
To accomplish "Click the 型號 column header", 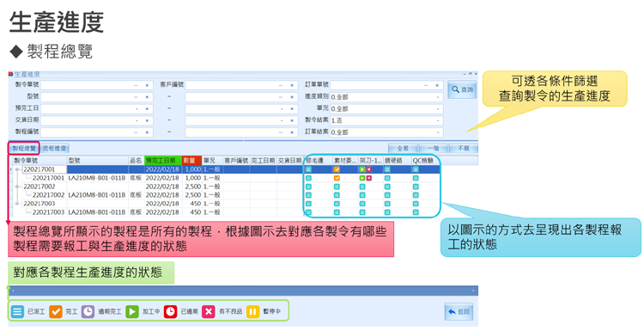I will click(98, 161).
